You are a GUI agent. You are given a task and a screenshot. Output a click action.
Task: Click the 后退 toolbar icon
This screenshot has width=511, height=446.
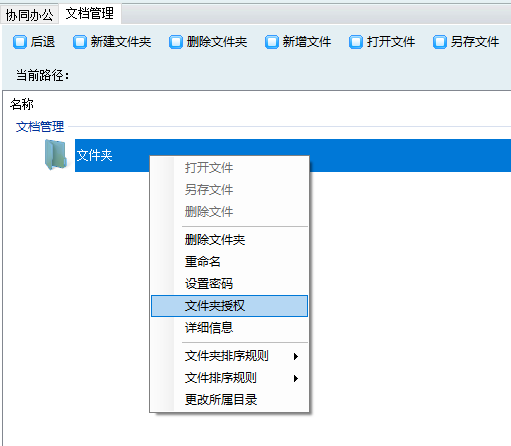point(20,42)
